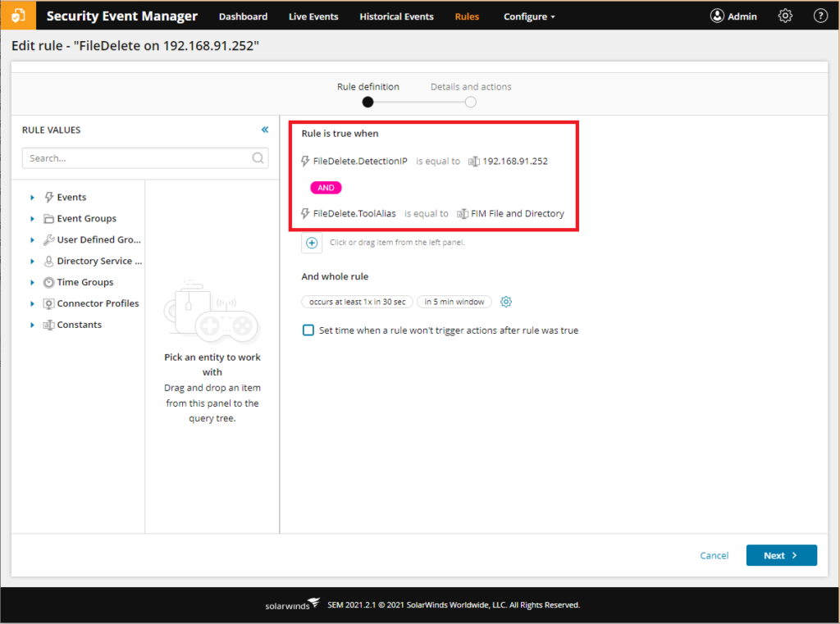Click the FIM File and Directory value
The height and width of the screenshot is (624, 840).
[x=518, y=214]
